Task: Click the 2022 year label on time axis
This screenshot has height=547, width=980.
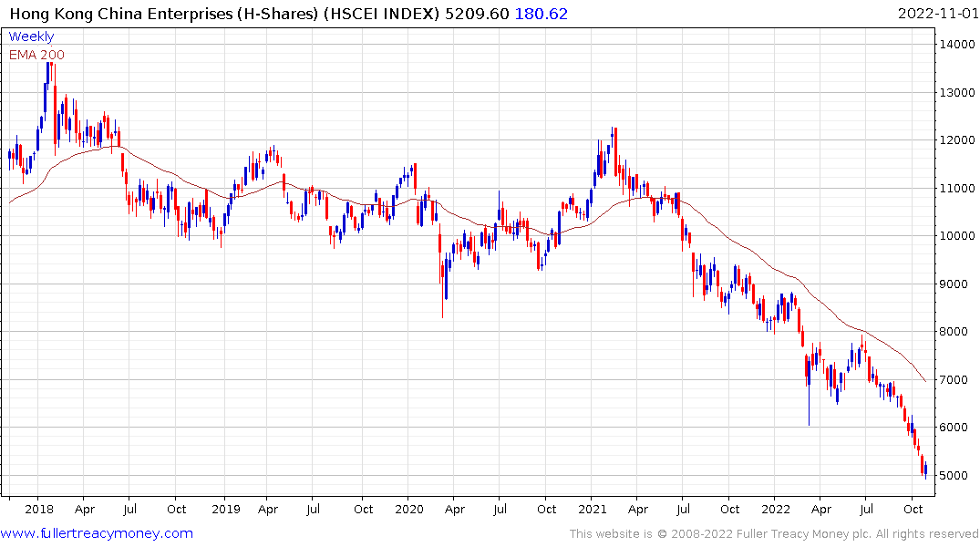Action: tap(776, 509)
